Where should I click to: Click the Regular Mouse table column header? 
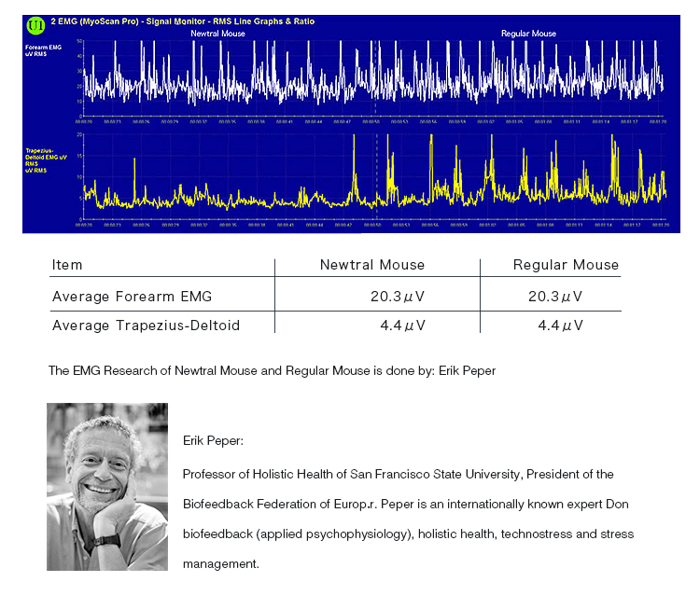566,265
